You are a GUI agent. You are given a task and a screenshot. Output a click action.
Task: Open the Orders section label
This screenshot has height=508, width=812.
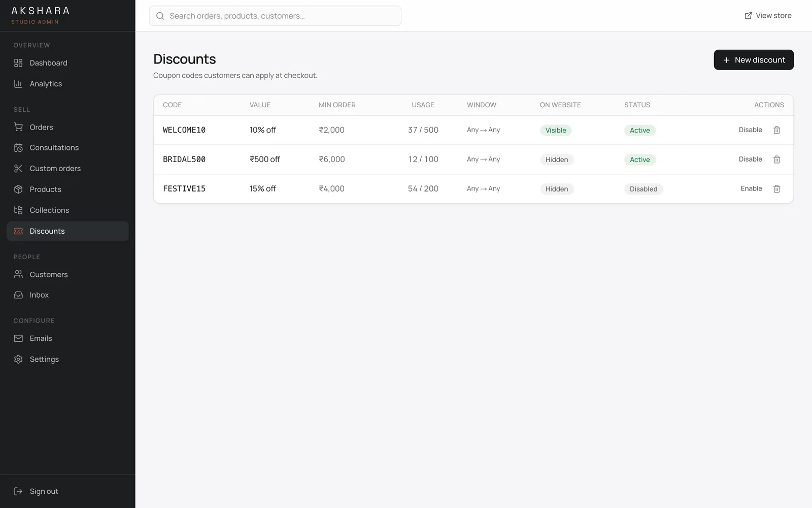click(x=41, y=127)
